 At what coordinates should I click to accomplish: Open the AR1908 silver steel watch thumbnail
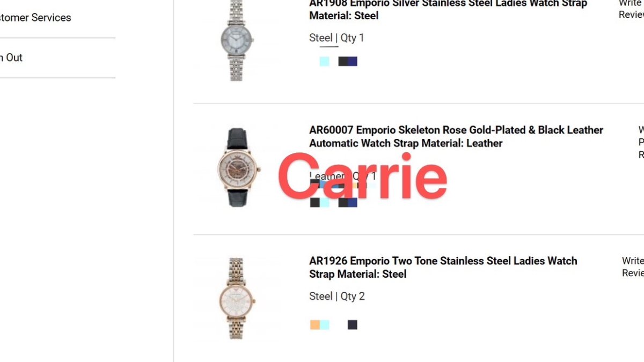coord(236,40)
